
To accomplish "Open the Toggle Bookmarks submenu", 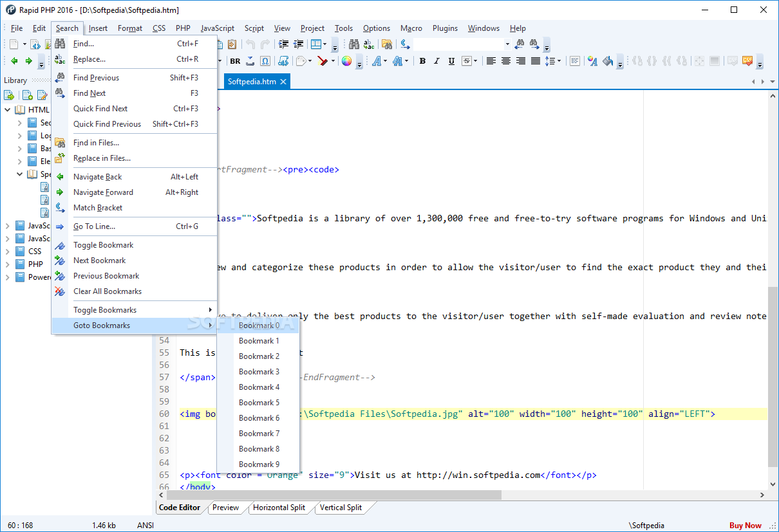I will (x=135, y=310).
